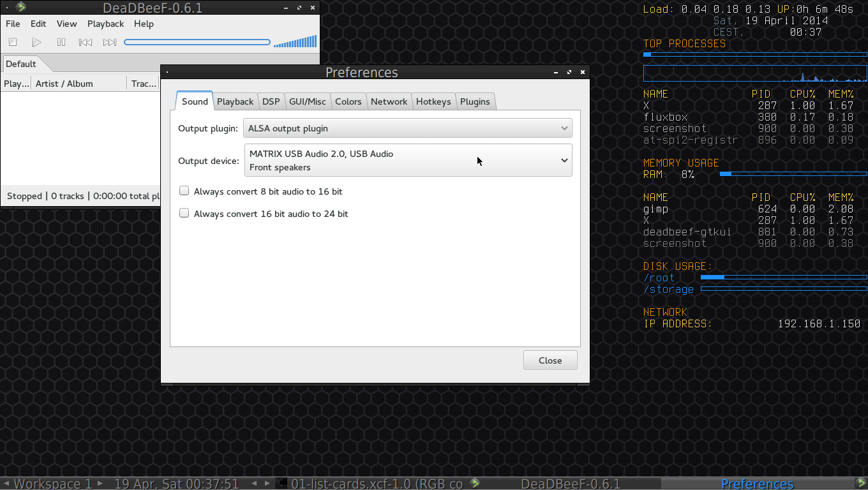This screenshot has width=868, height=490.
Task: Click the /root disk usage label
Action: pos(659,278)
